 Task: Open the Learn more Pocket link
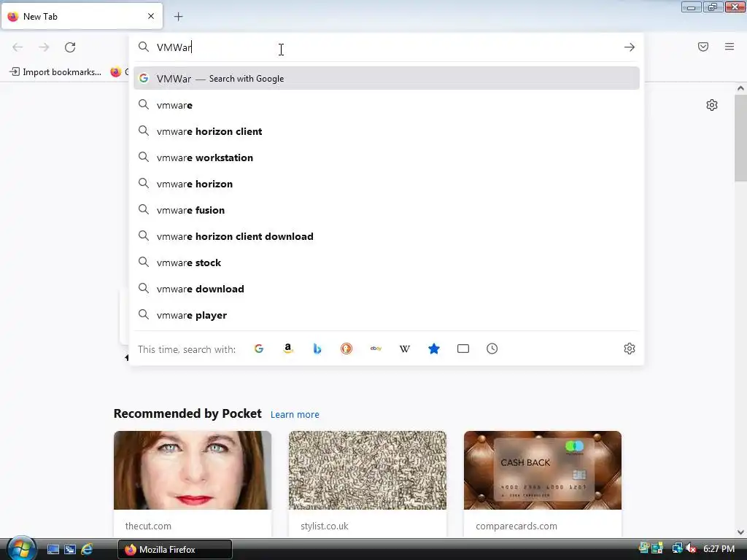[295, 415]
